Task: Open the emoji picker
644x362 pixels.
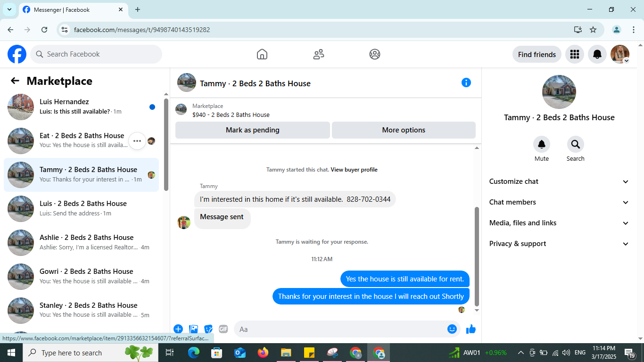Action: (452, 329)
